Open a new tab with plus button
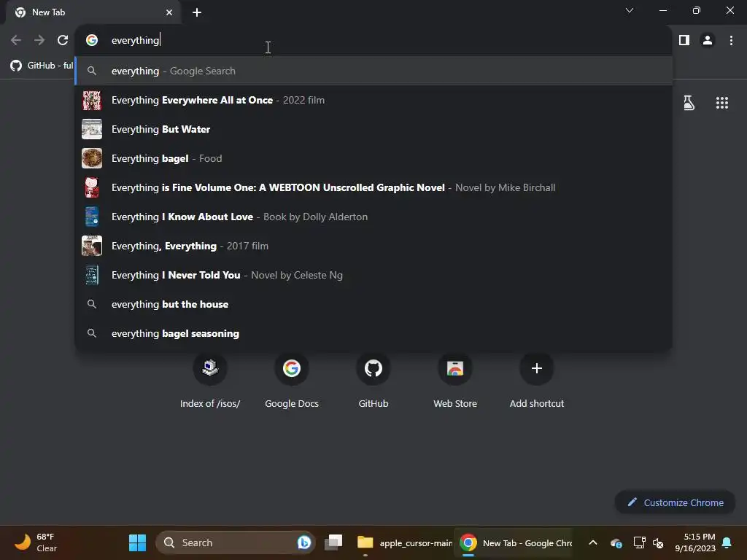Viewport: 747px width, 560px height. tap(197, 12)
